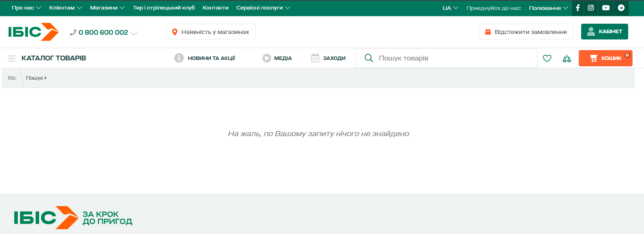Click the ІБІС logo in header
Screen dimensions: 644x234
point(33,32)
